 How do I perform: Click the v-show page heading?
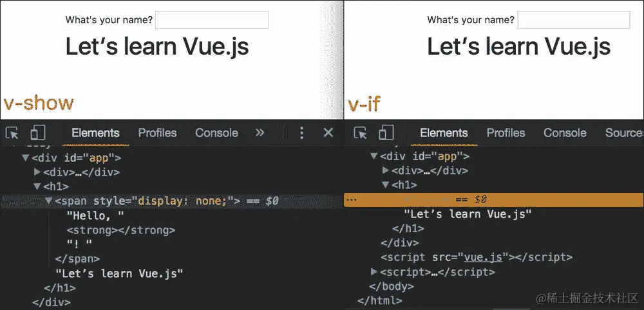157,46
